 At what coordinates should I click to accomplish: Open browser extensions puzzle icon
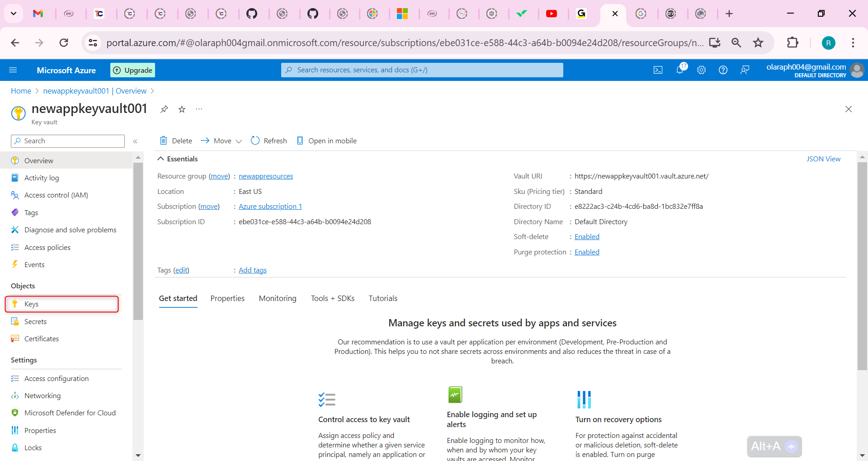pos(793,42)
